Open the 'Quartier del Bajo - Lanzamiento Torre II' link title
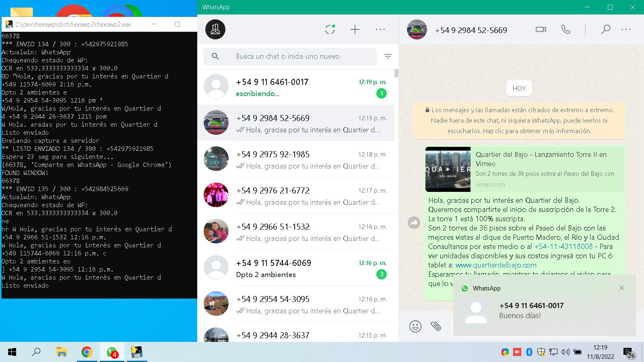This screenshot has width=644, height=362. pyautogui.click(x=541, y=159)
